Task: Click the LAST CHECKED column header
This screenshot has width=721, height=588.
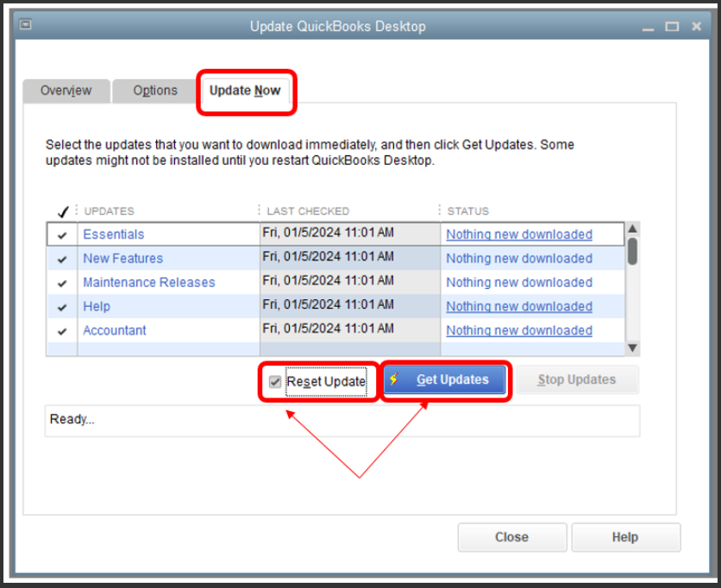Action: pos(308,211)
